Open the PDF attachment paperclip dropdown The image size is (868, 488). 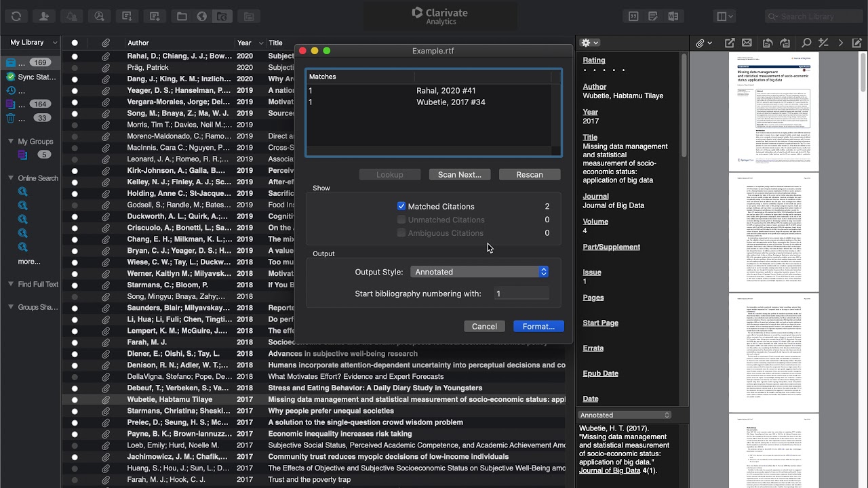click(704, 43)
